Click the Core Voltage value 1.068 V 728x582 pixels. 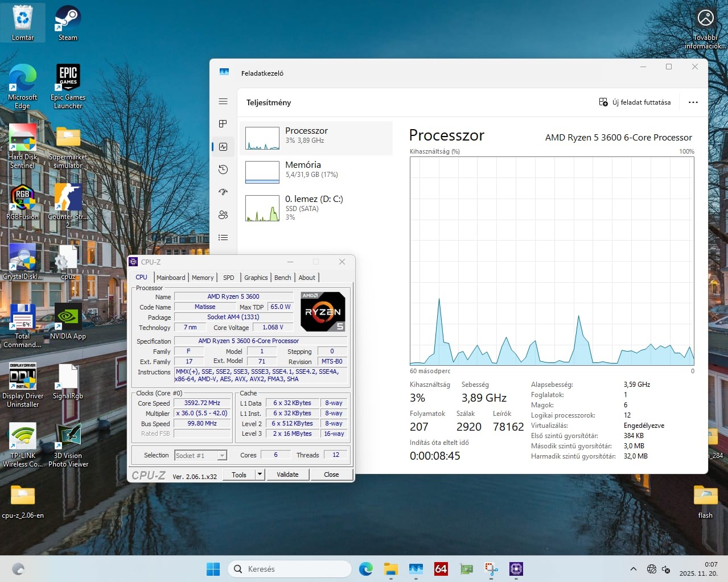(x=273, y=327)
